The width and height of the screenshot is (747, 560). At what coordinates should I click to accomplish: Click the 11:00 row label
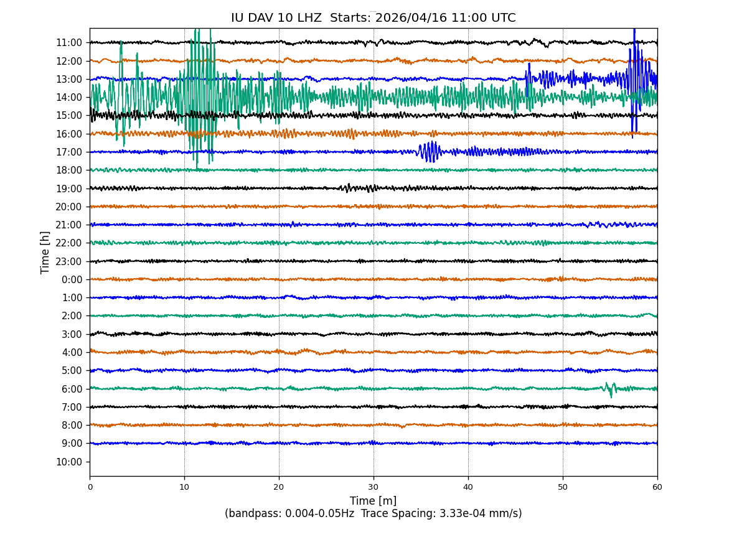coord(68,43)
